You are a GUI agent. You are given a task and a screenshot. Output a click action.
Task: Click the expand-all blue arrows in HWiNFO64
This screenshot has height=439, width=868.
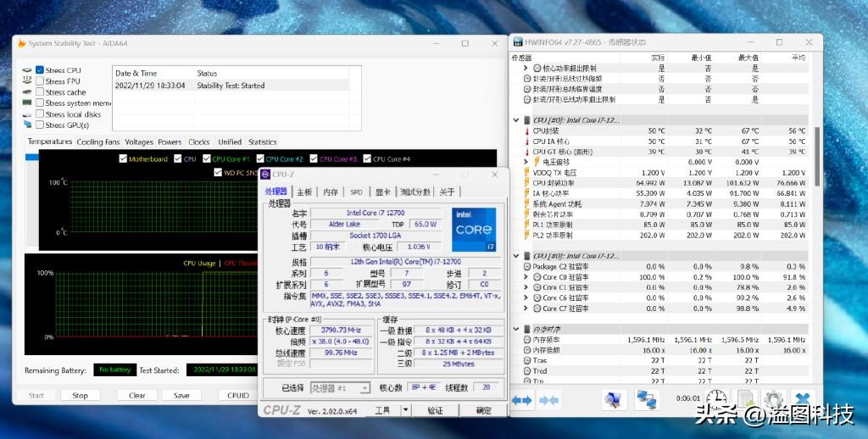tap(521, 400)
